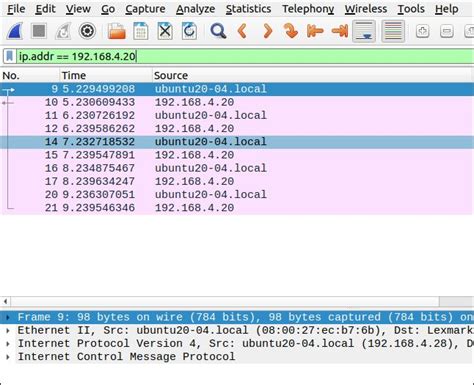474x385 pixels.
Task: Open the Go menu
Action: click(108, 9)
